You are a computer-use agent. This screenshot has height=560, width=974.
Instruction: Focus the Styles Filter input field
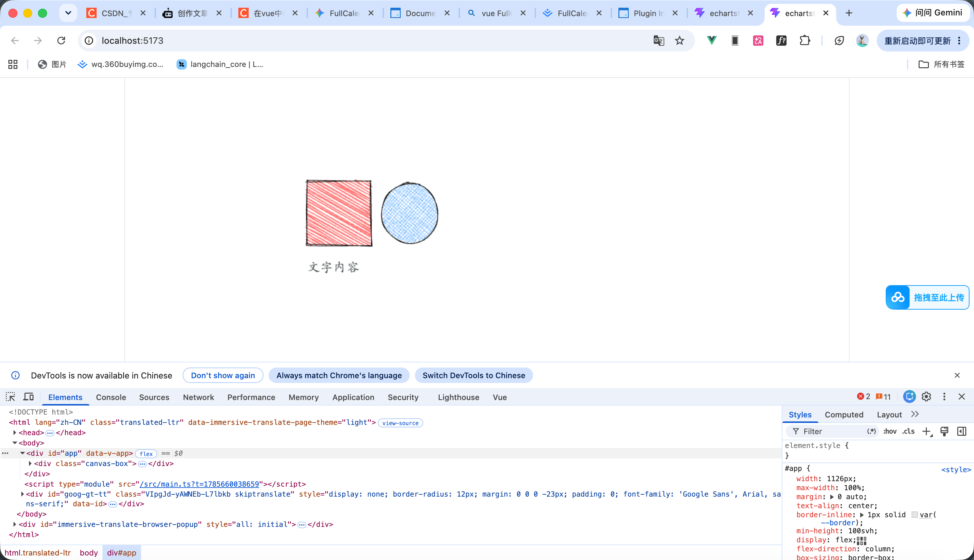[831, 432]
